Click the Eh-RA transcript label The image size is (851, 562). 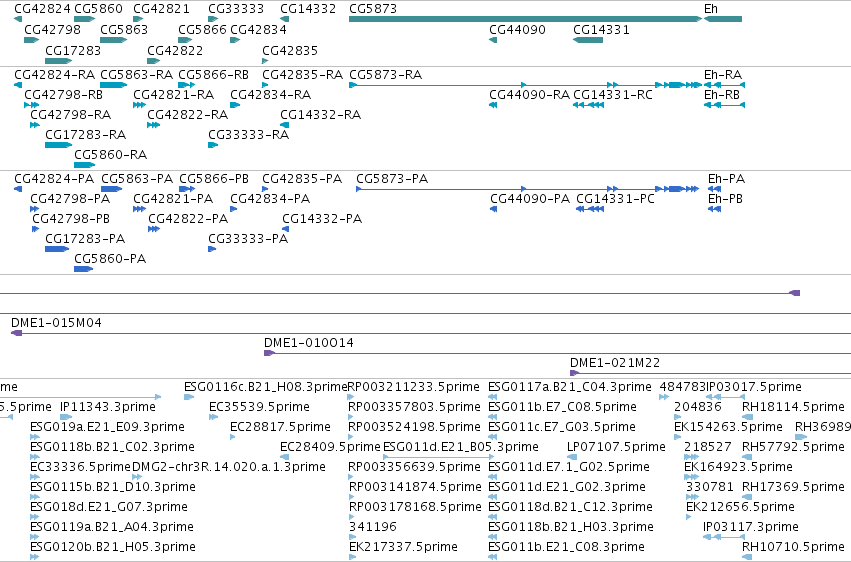tap(722, 74)
